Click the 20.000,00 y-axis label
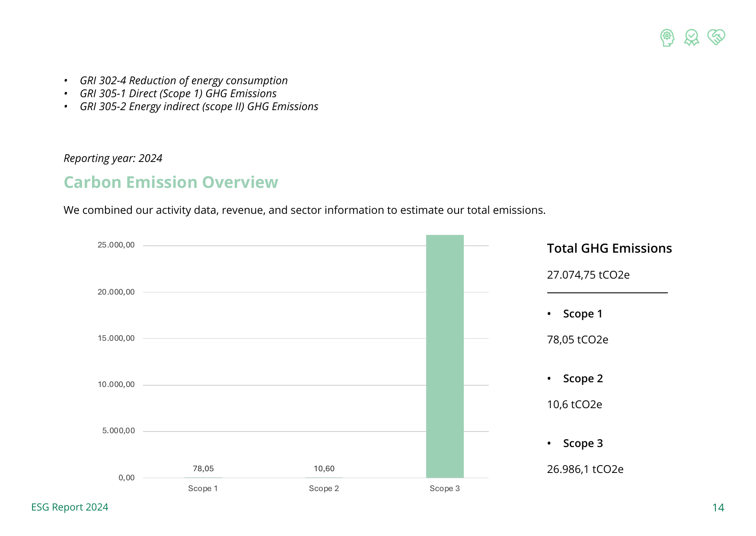 click(x=116, y=292)
